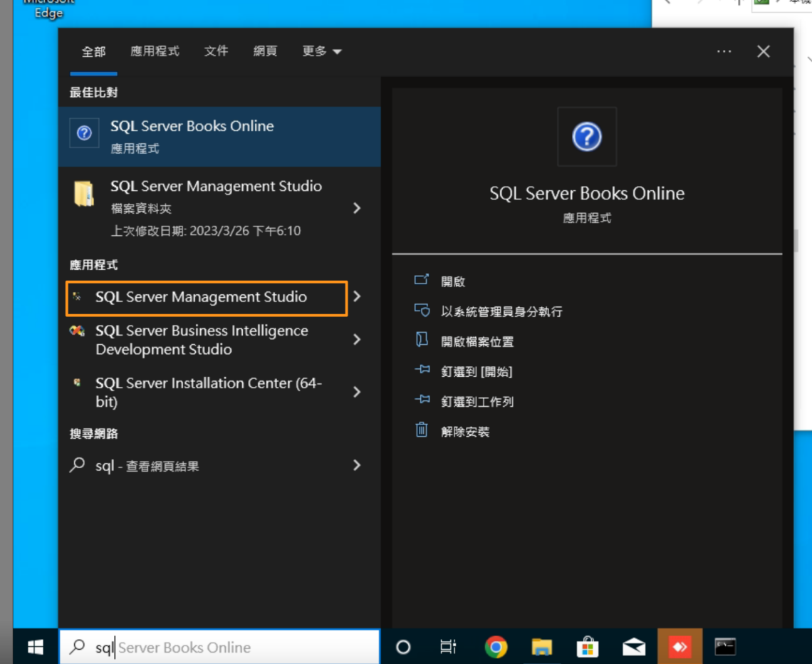Expand the SQL Server Management Studio folder result
Screen dimensions: 812x664
click(x=358, y=208)
